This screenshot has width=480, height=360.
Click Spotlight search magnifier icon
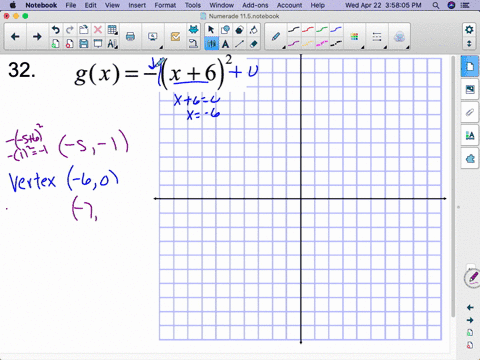tap(436, 5)
